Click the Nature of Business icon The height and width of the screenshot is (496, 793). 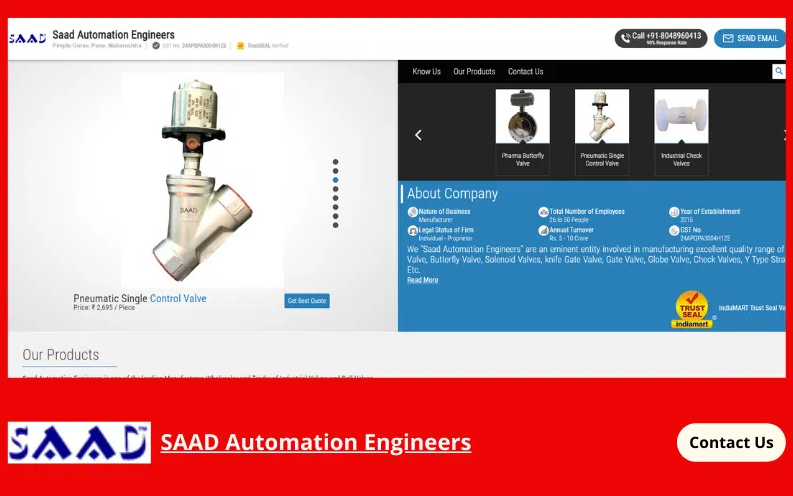(412, 212)
